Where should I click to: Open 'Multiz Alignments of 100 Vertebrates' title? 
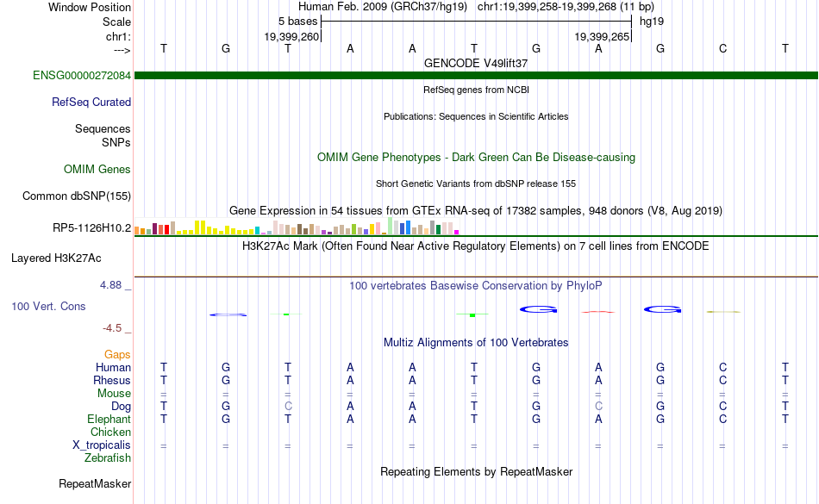pyautogui.click(x=476, y=342)
